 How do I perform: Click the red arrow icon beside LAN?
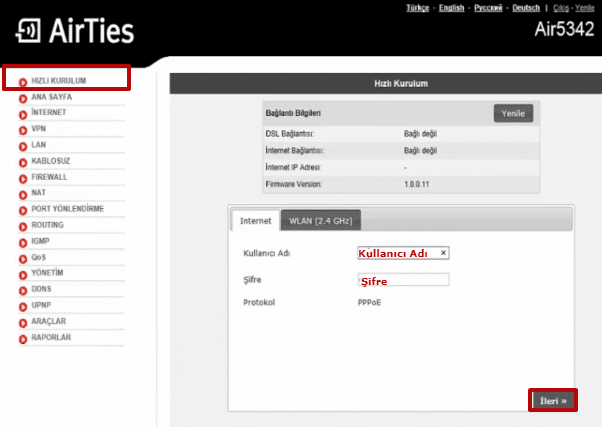point(23,147)
